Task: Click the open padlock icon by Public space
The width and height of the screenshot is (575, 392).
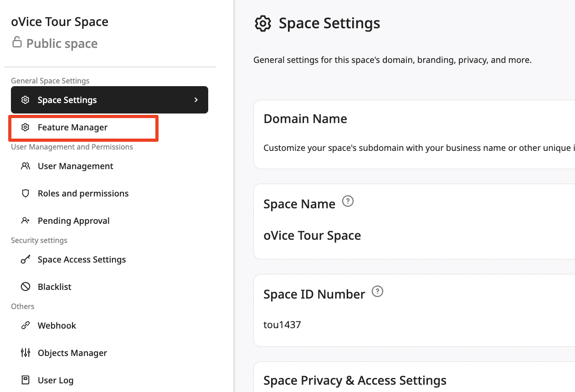Action: (x=17, y=42)
